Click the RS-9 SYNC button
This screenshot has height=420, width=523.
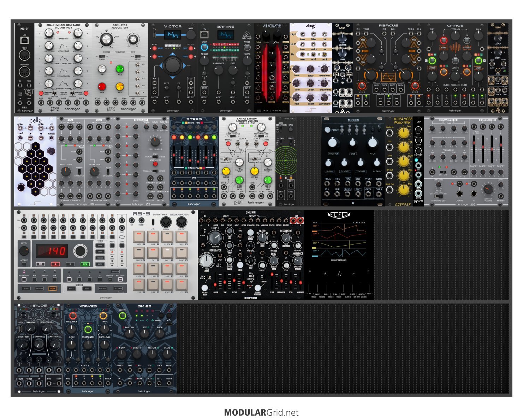click(x=122, y=246)
